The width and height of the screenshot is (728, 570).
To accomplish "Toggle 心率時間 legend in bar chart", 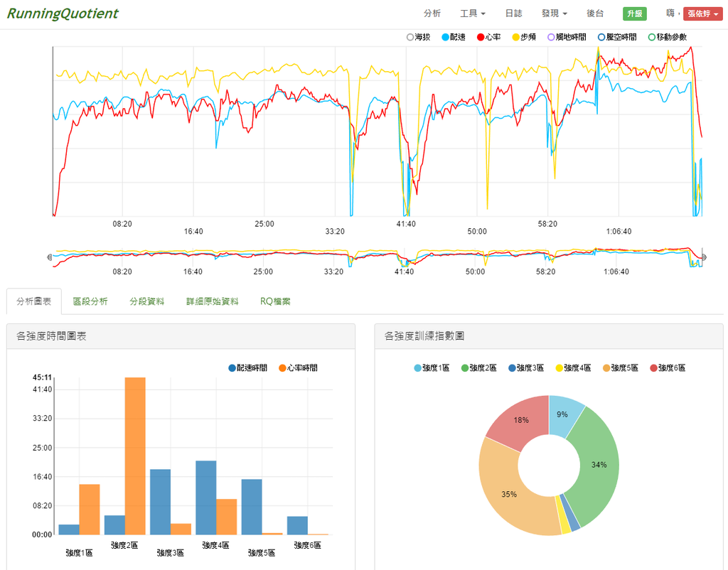I will (298, 368).
